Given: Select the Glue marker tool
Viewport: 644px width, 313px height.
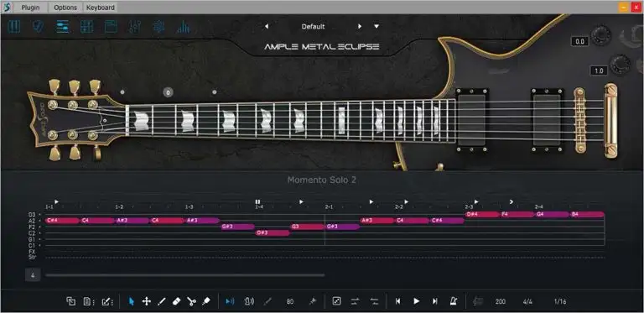Looking at the screenshot, I should click(206, 301).
